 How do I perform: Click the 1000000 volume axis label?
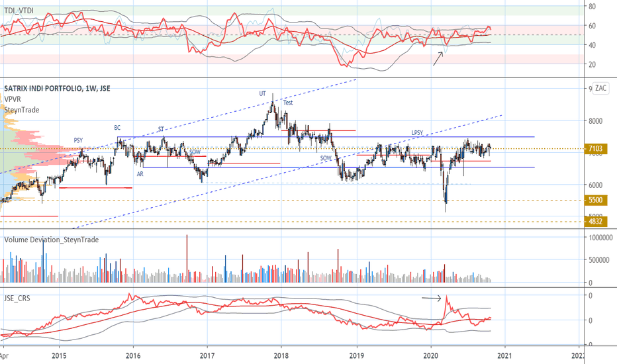pyautogui.click(x=601, y=238)
